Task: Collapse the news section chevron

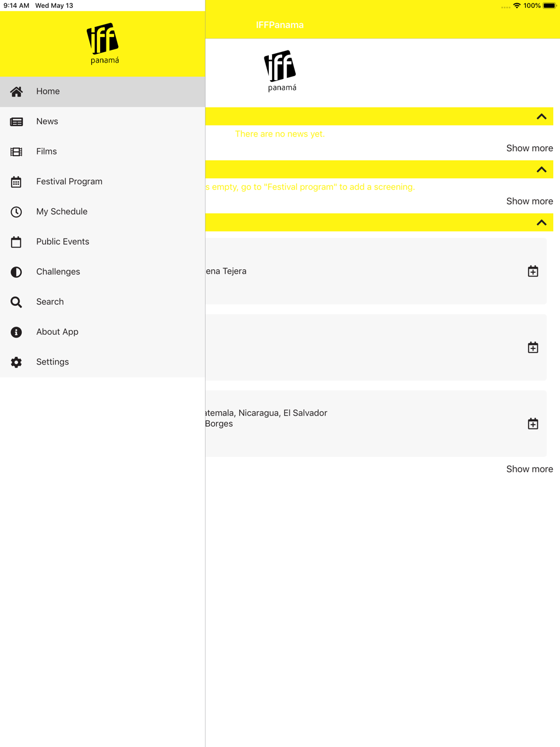Action: click(542, 116)
